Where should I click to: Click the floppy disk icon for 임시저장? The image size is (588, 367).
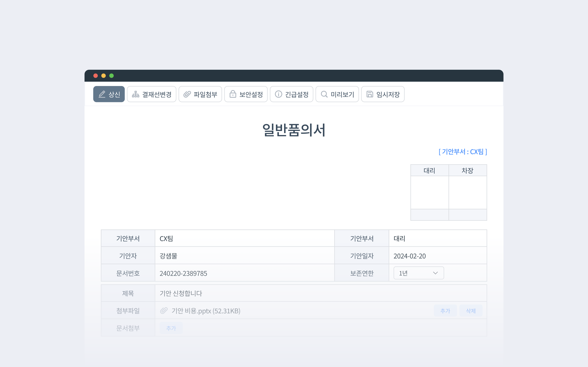370,94
